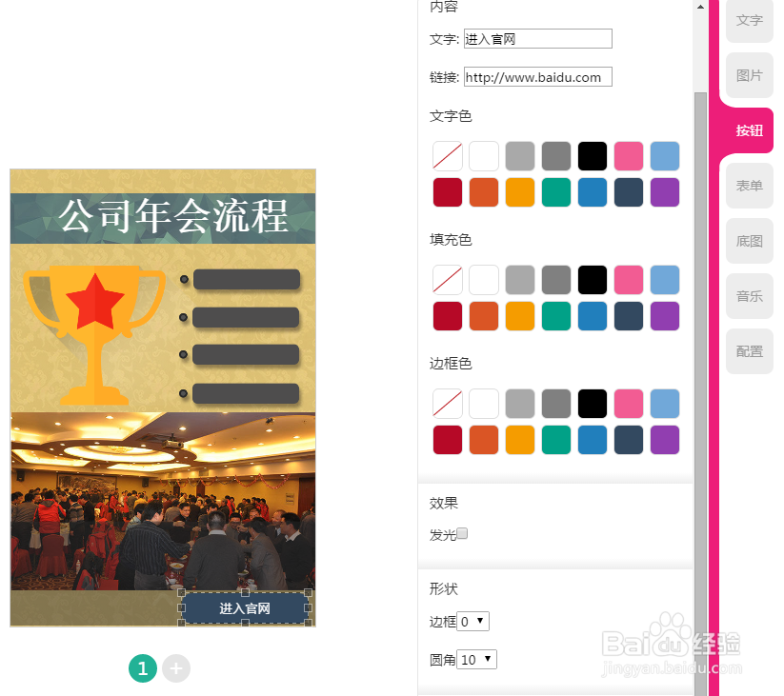The height and width of the screenshot is (696, 784).
Task: Choose the no-color option under 文字色
Action: tap(447, 155)
